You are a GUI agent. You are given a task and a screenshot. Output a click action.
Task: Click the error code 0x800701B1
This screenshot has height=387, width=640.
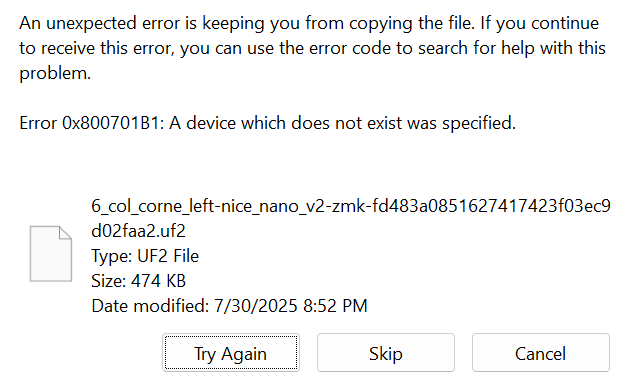click(112, 123)
